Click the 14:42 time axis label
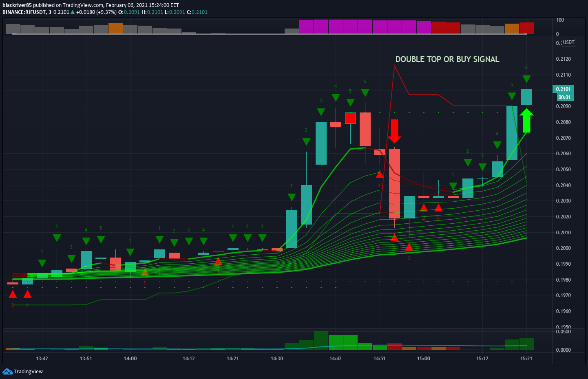 [x=336, y=359]
